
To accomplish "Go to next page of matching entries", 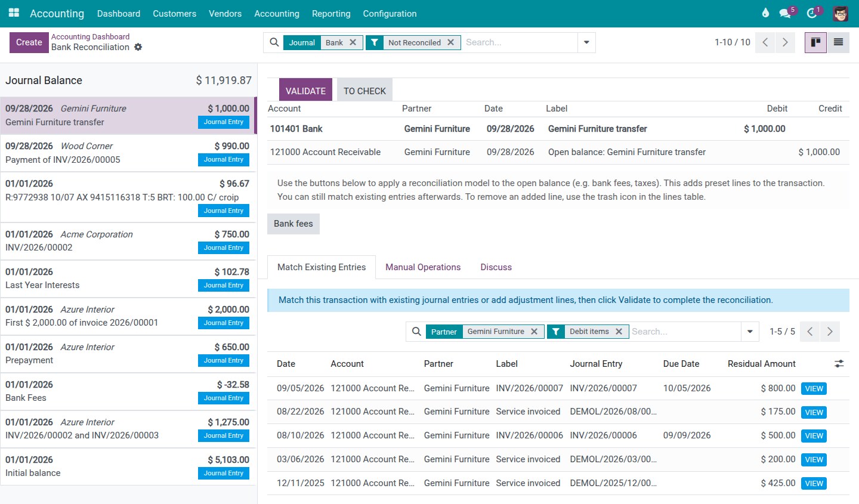I will (830, 332).
